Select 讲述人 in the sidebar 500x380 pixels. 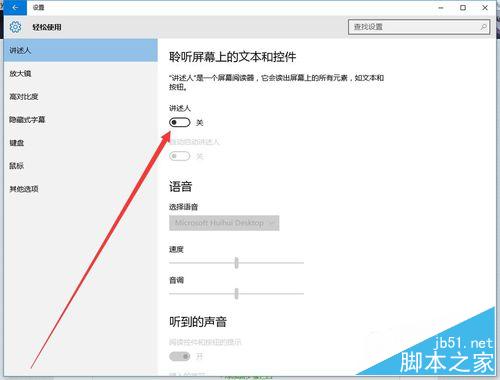tap(80, 50)
